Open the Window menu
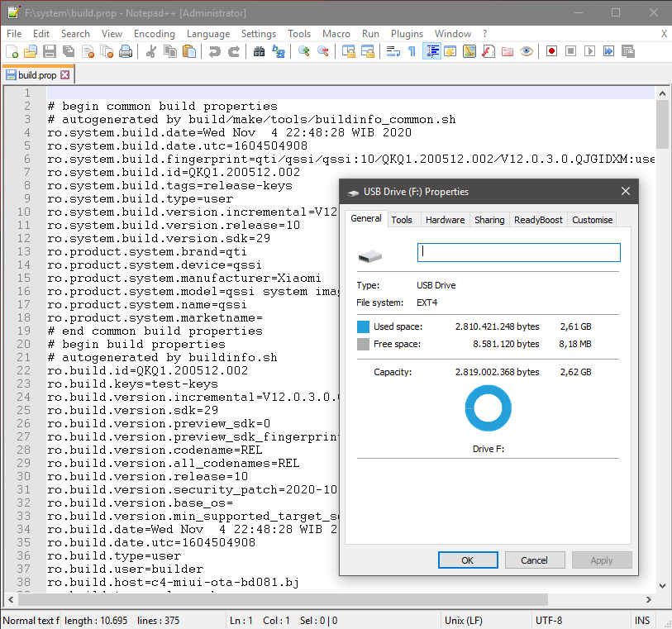Image resolution: width=672 pixels, height=629 pixels. pos(453,34)
